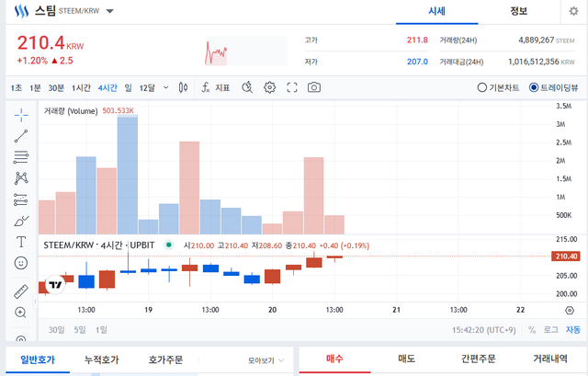Switch to the 시세 tab
The image size is (588, 376).
click(x=437, y=11)
